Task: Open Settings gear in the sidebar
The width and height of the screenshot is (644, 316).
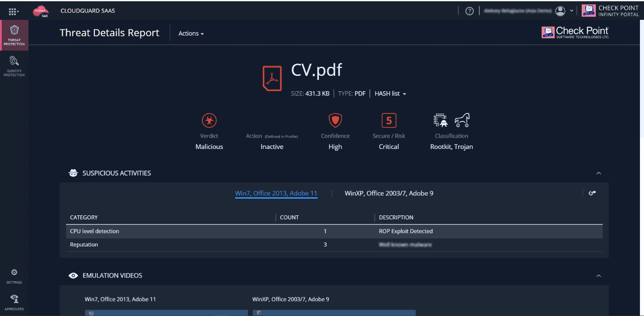Action: click(x=14, y=276)
